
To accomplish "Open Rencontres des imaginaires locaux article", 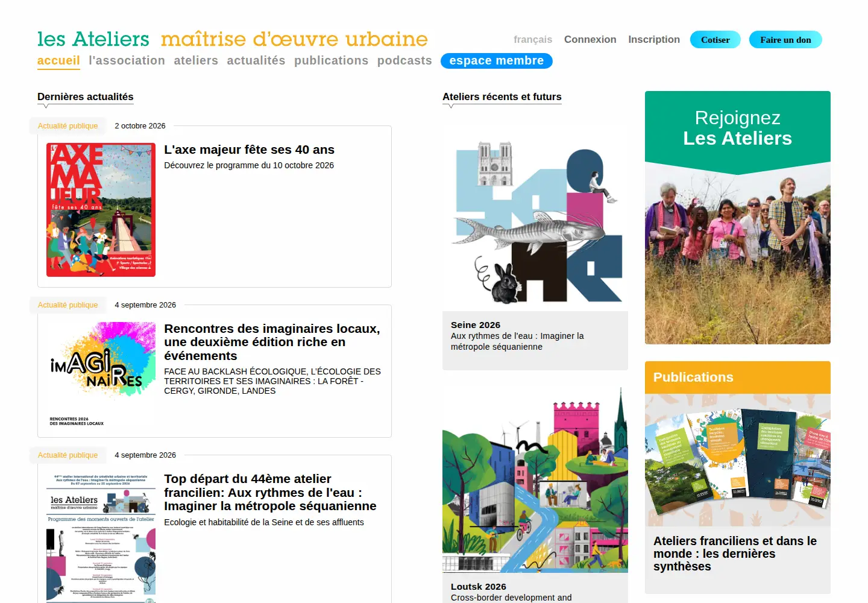I will pyautogui.click(x=272, y=342).
